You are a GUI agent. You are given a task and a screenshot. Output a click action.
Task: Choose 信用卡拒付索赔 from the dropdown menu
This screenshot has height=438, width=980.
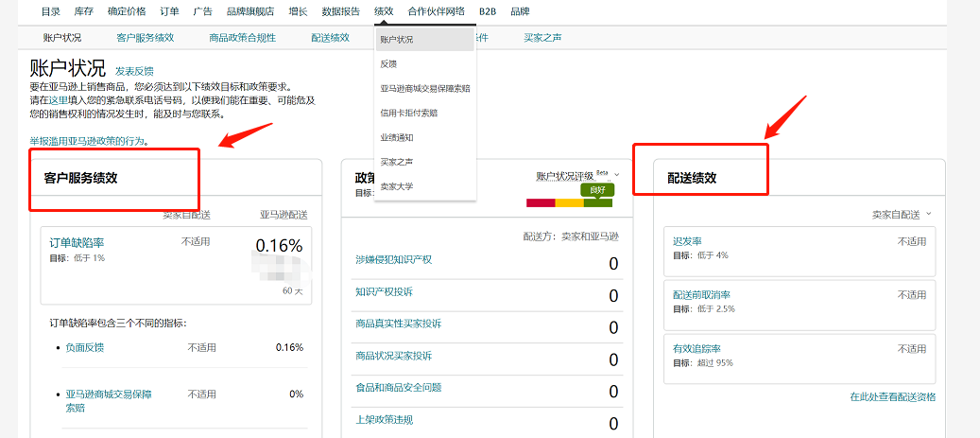tap(408, 114)
